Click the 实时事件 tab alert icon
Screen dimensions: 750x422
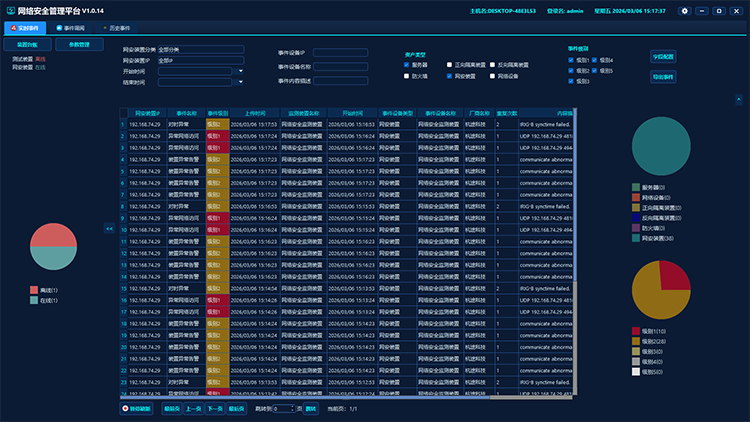13,29
